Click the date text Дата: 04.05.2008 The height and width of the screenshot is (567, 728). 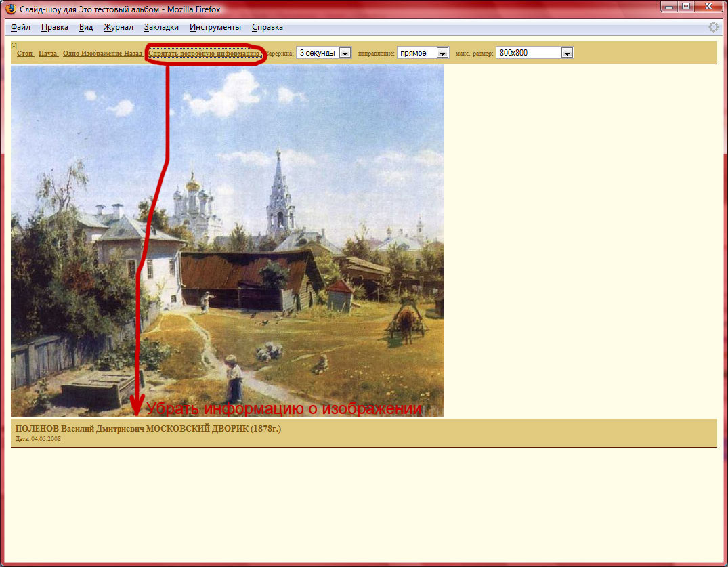tap(38, 439)
